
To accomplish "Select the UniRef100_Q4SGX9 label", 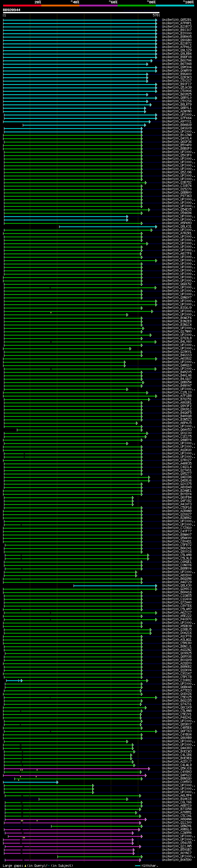I will click(x=177, y=128).
